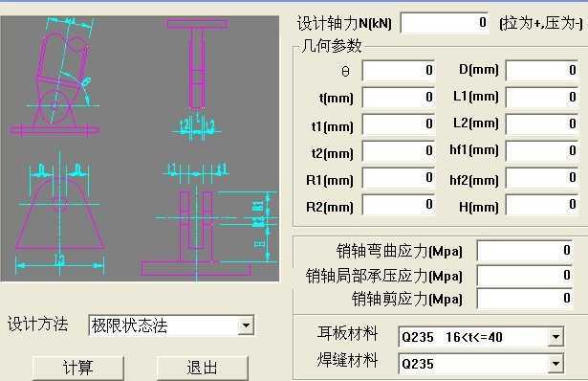Click the 几何参数 group label
The width and height of the screenshot is (588, 381).
pyautogui.click(x=331, y=46)
